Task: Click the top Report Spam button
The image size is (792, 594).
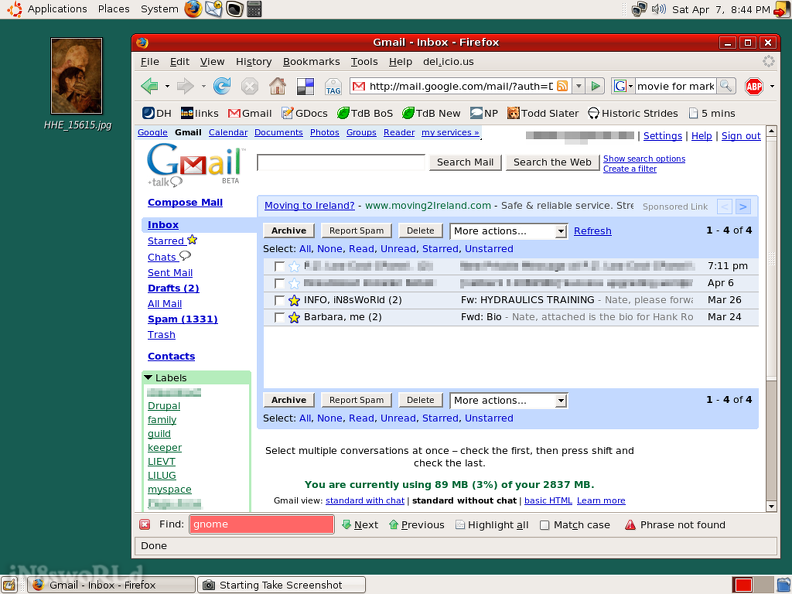Action: click(356, 231)
